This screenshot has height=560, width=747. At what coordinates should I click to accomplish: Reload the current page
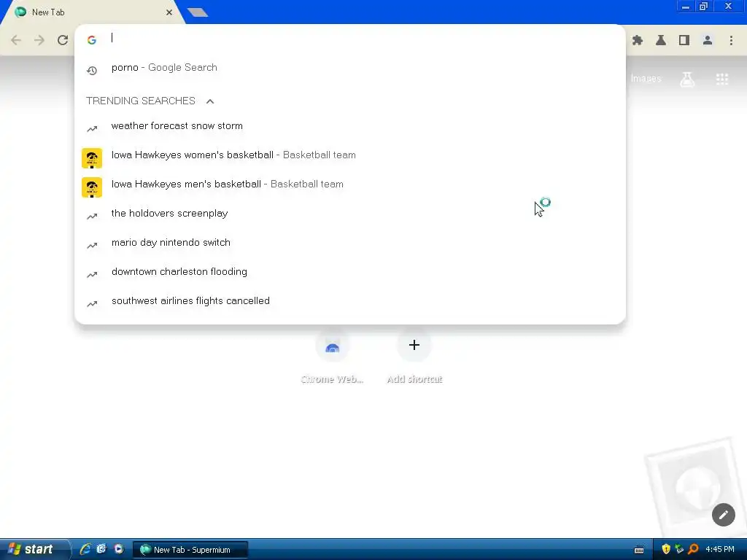coord(63,40)
